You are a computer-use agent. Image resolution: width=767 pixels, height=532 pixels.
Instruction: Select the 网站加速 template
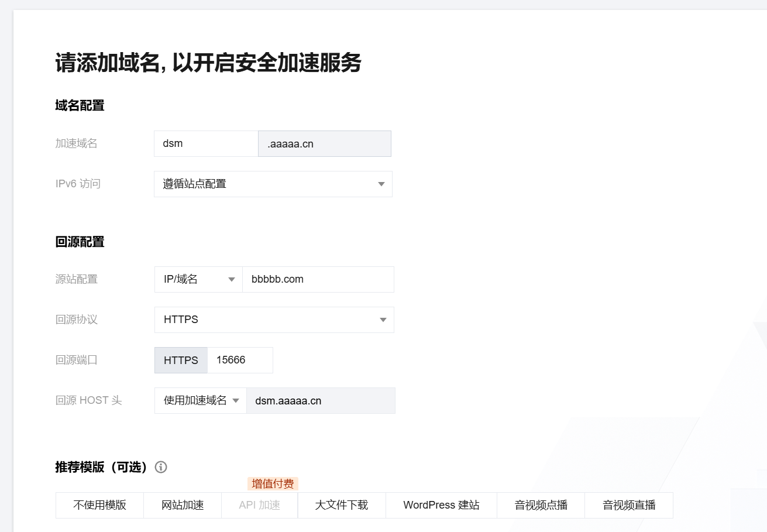(183, 505)
